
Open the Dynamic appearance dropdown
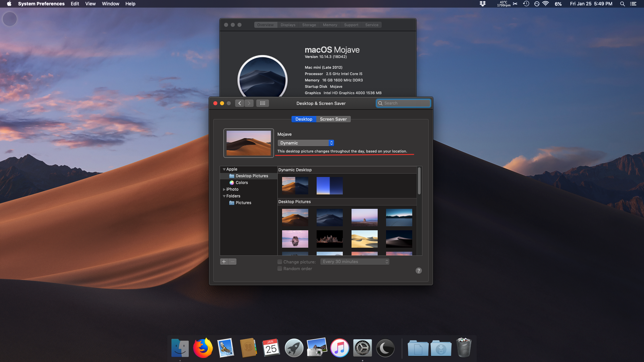[306, 143]
